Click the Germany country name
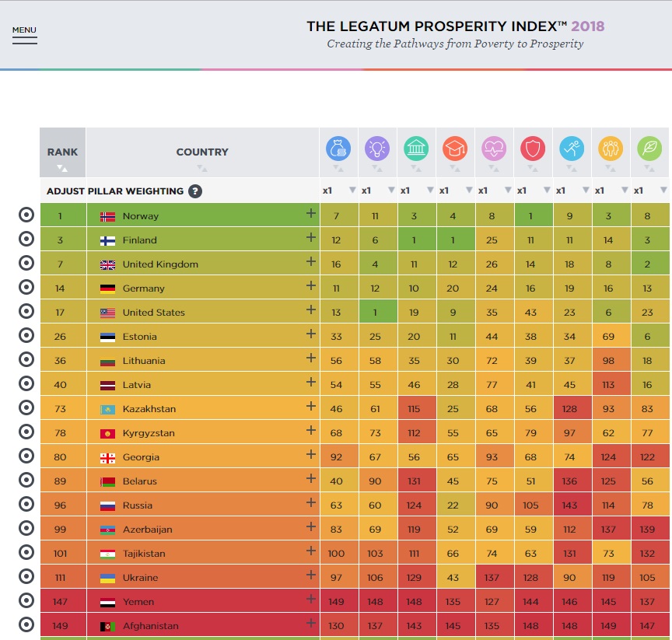Viewport: 672px width, 640px height. (143, 289)
